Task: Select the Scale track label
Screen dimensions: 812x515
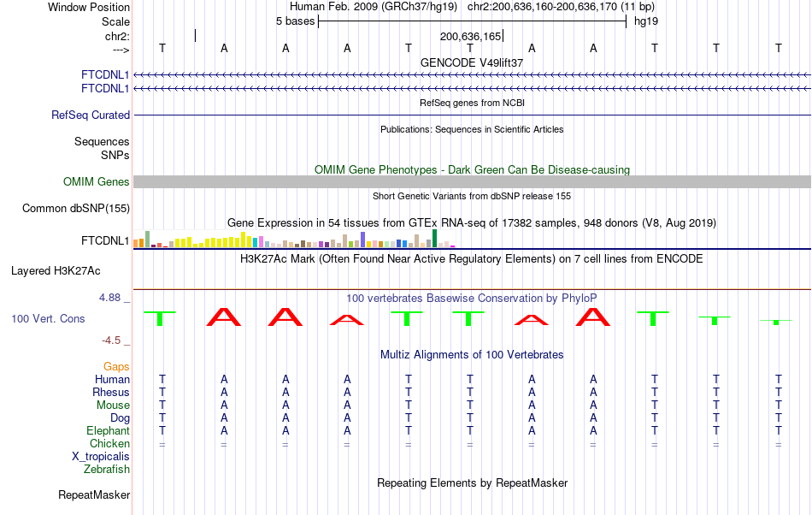Action: [x=115, y=21]
